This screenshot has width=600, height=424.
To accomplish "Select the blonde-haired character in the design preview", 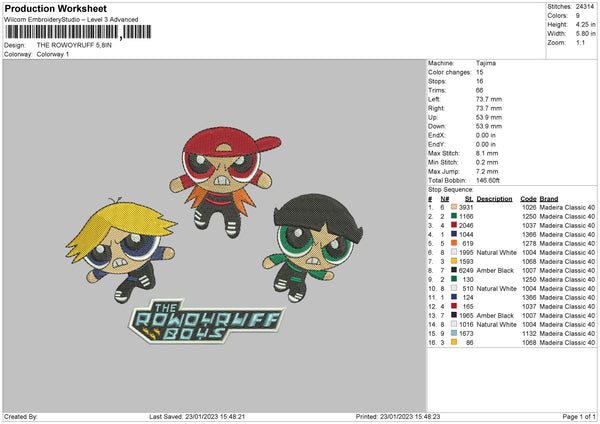I will [x=121, y=250].
